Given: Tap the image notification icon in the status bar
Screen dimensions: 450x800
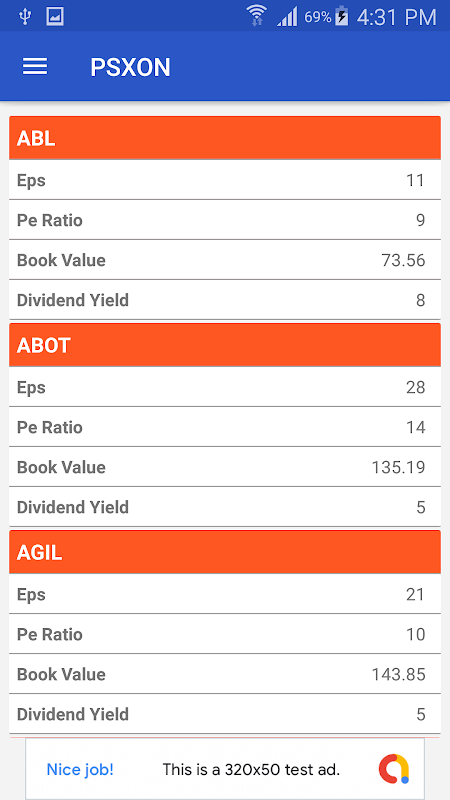Looking at the screenshot, I should pos(55,16).
